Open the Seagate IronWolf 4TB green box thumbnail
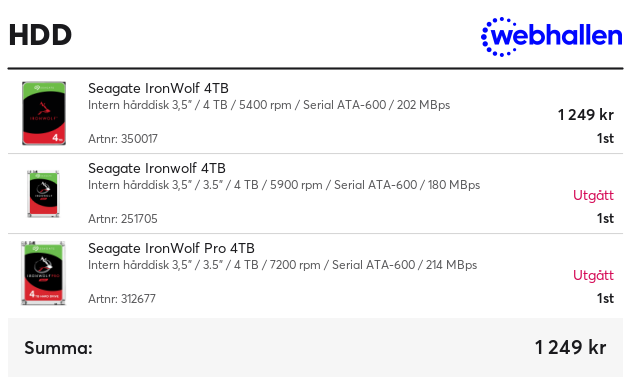The height and width of the screenshot is (386, 630). [x=44, y=113]
